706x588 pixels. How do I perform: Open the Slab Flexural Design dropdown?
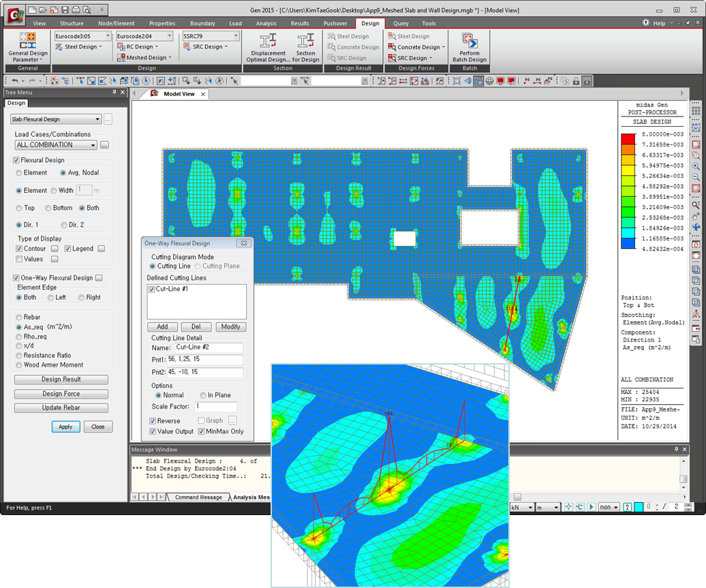point(56,119)
